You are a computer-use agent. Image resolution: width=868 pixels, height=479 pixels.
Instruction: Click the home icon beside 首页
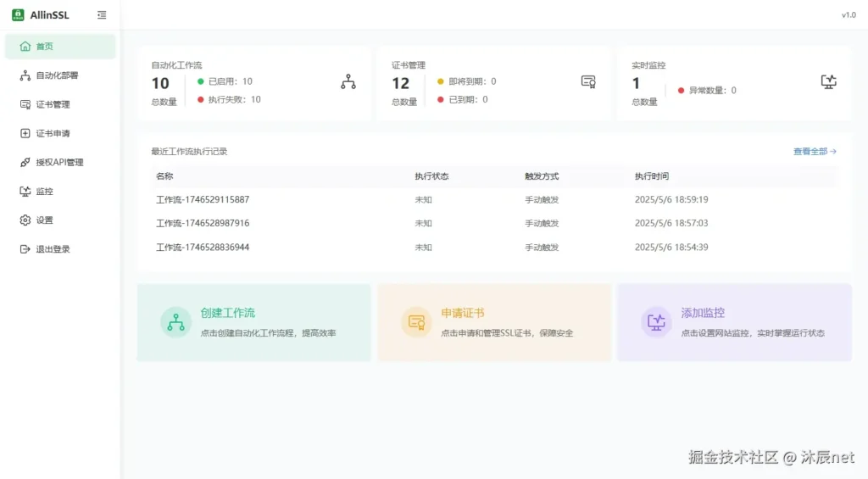tap(25, 47)
